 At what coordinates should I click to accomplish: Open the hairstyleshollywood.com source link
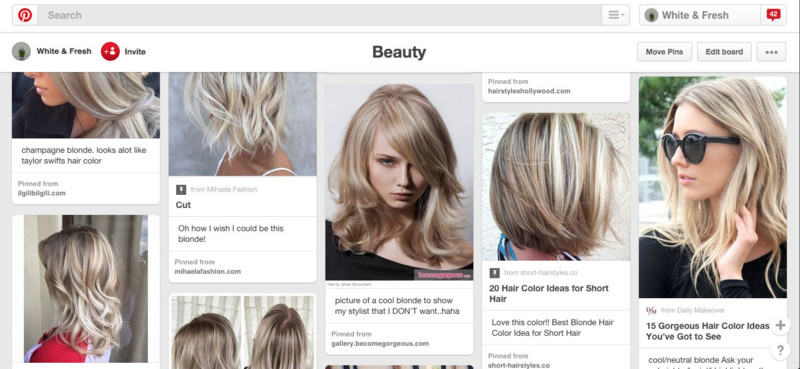[529, 91]
